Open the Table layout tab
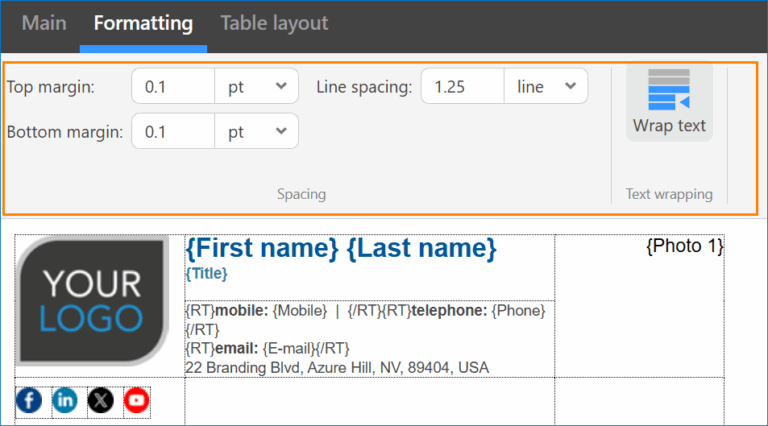This screenshot has height=426, width=768. point(274,23)
